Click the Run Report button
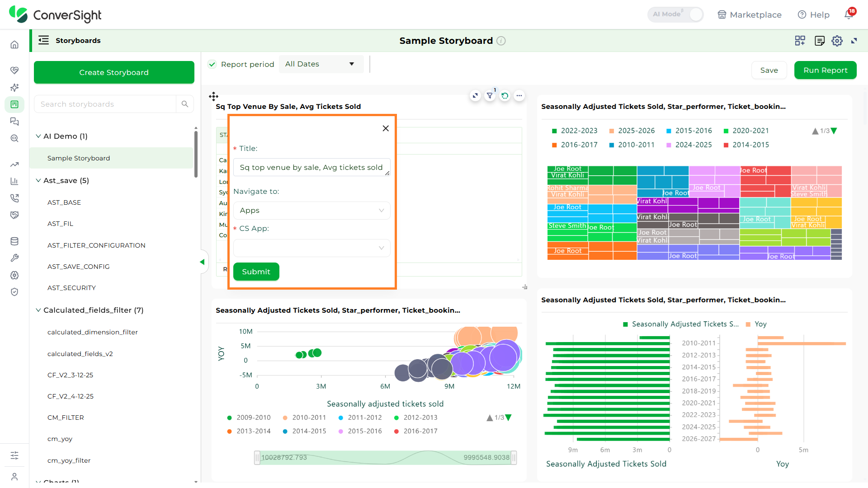 [x=825, y=70]
